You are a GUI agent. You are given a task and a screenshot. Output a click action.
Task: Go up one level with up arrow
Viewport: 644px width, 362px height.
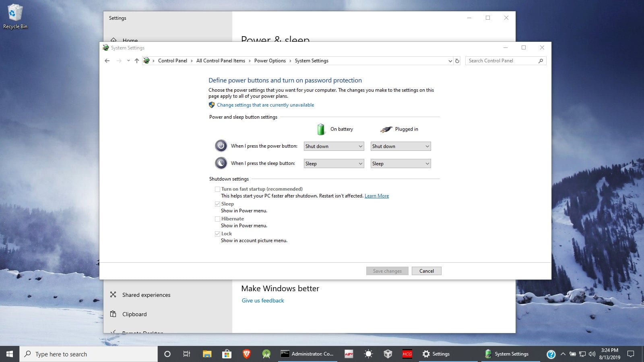(136, 61)
